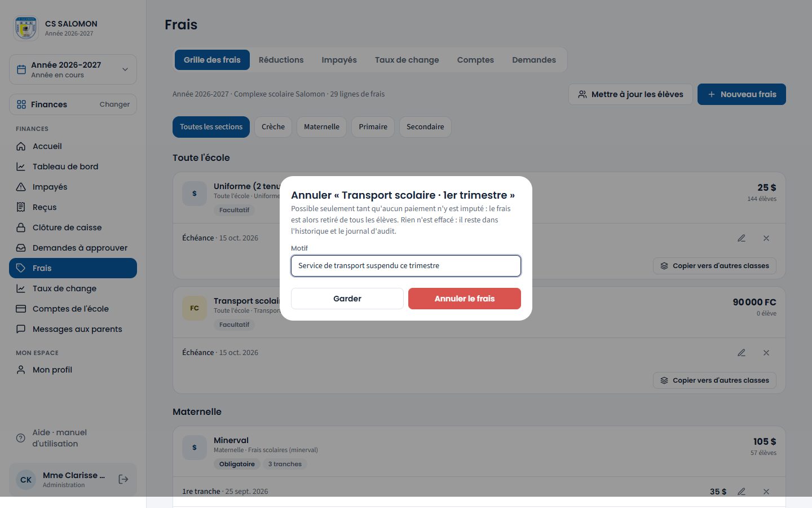This screenshot has width=812, height=508.
Task: Edit the Minerval 1re tranche with pencil icon
Action: (x=742, y=492)
